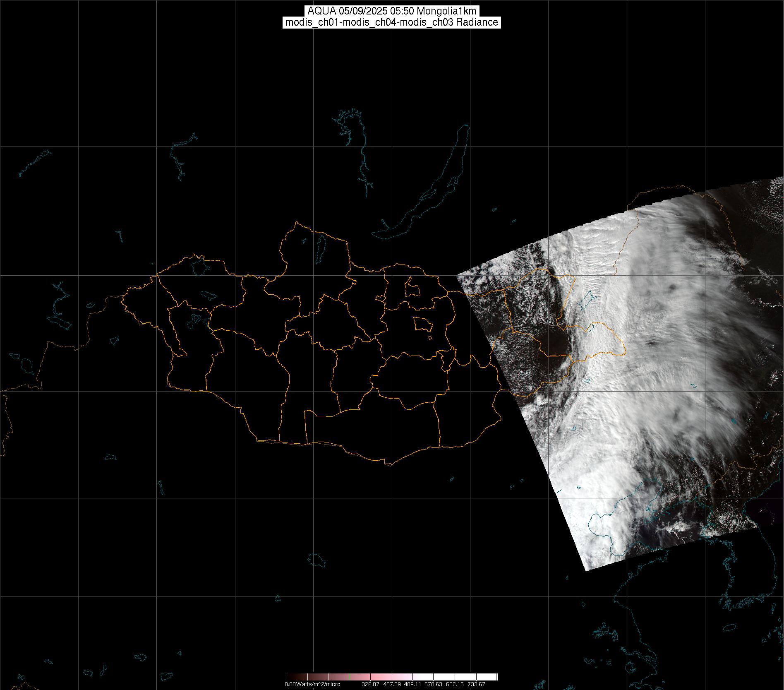
Task: Click the small Buir Lake on Mongolia's eastern border
Action: point(590,328)
